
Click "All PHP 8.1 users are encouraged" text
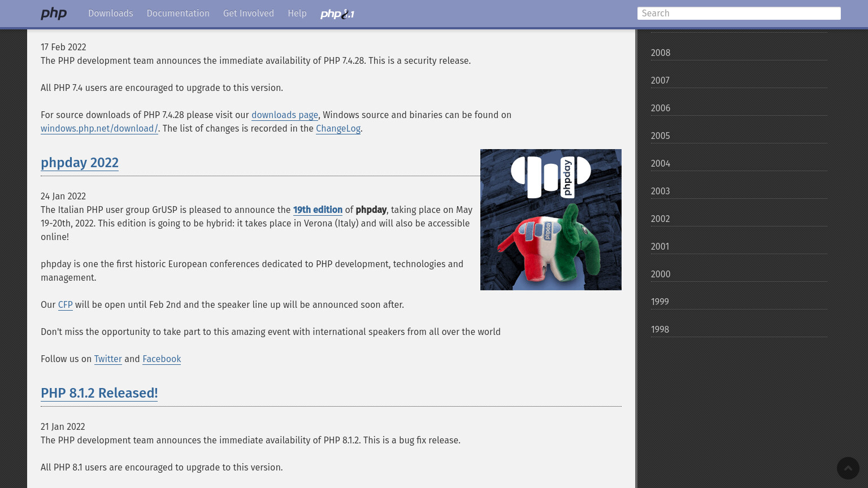click(162, 468)
